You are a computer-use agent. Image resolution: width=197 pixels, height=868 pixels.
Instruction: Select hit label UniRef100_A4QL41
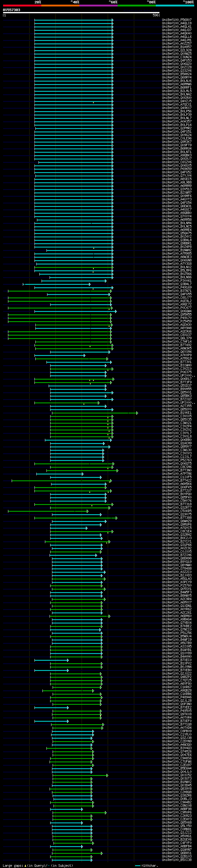pos(177,26)
